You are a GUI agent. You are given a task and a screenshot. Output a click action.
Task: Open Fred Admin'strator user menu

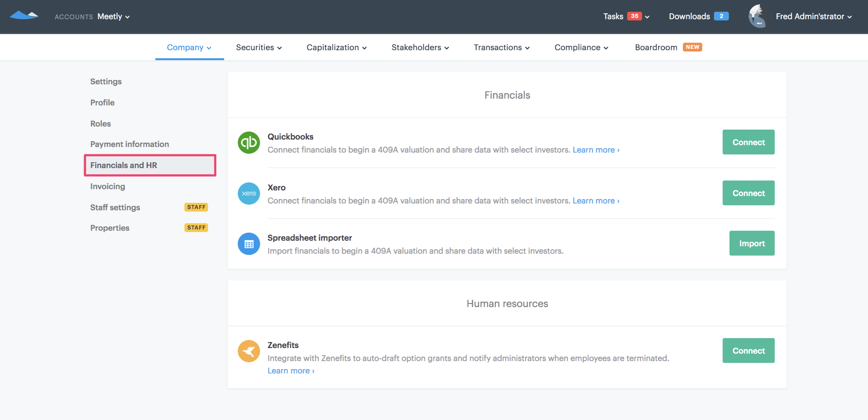tap(814, 16)
